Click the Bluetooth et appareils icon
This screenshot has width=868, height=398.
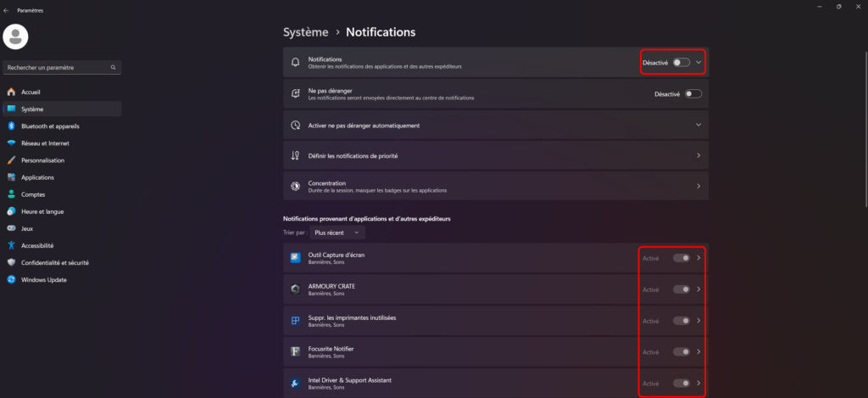(x=11, y=126)
